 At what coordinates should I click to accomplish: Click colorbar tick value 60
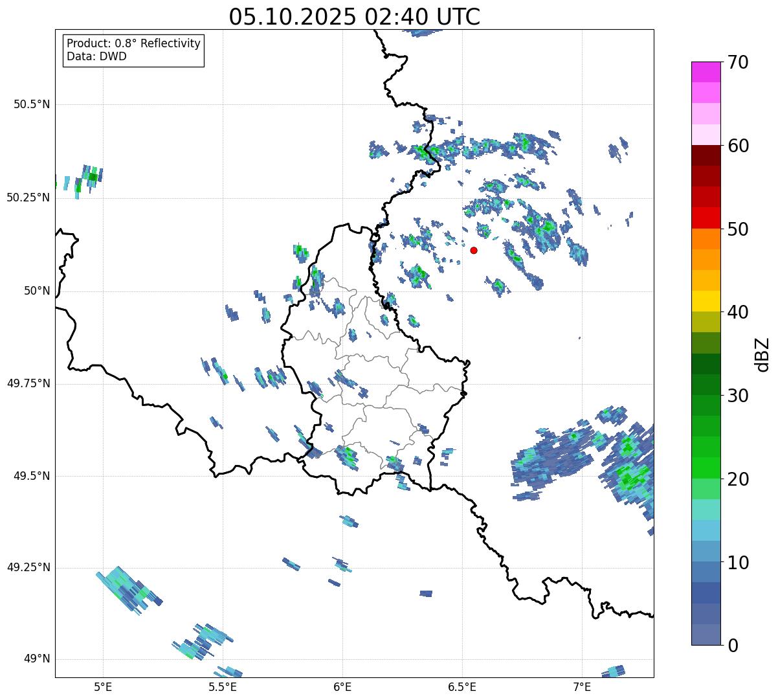click(738, 146)
